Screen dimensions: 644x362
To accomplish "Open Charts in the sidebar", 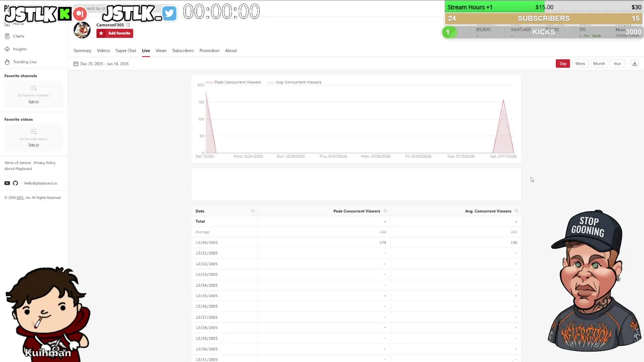I will click(x=15, y=36).
